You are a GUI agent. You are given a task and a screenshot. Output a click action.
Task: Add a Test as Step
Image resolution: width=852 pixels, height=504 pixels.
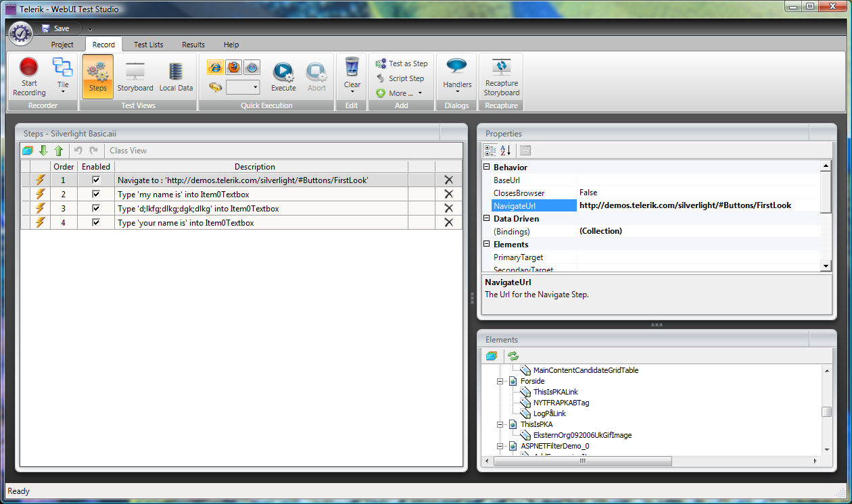402,64
